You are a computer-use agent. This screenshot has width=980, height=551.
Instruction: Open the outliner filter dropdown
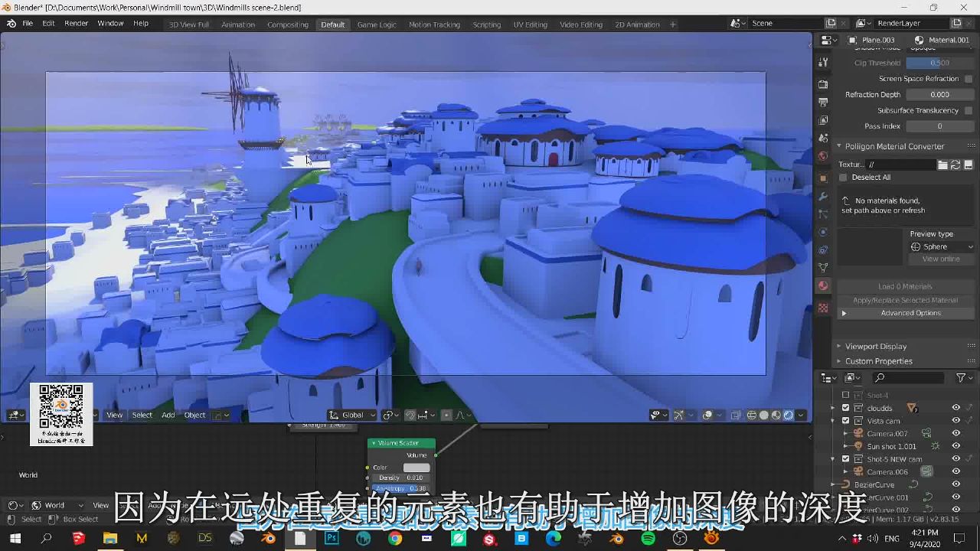coord(965,378)
